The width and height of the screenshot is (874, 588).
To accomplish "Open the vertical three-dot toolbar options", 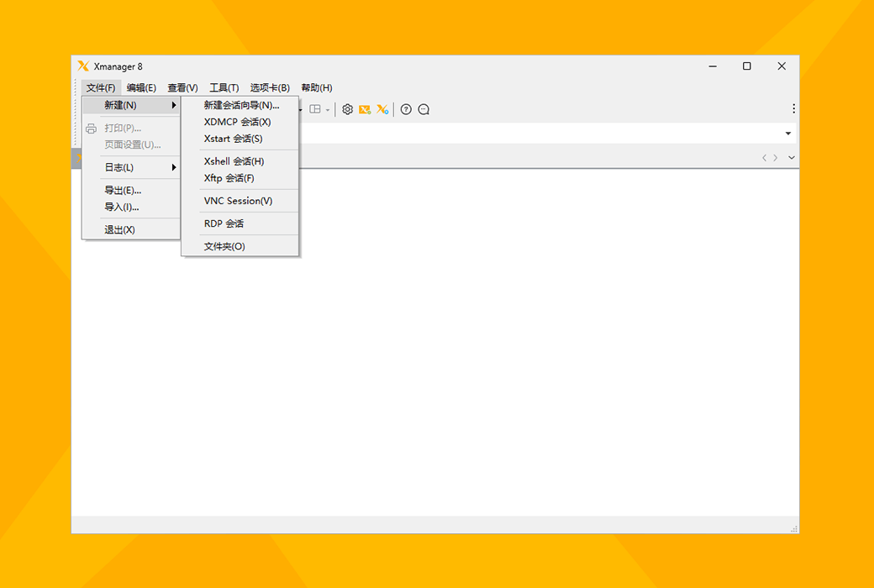I will 793,108.
